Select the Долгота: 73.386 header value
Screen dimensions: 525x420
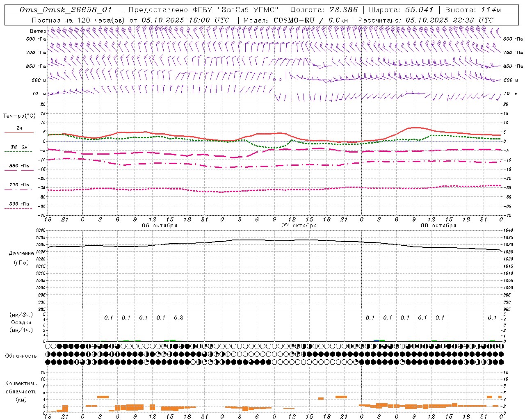[x=324, y=10]
